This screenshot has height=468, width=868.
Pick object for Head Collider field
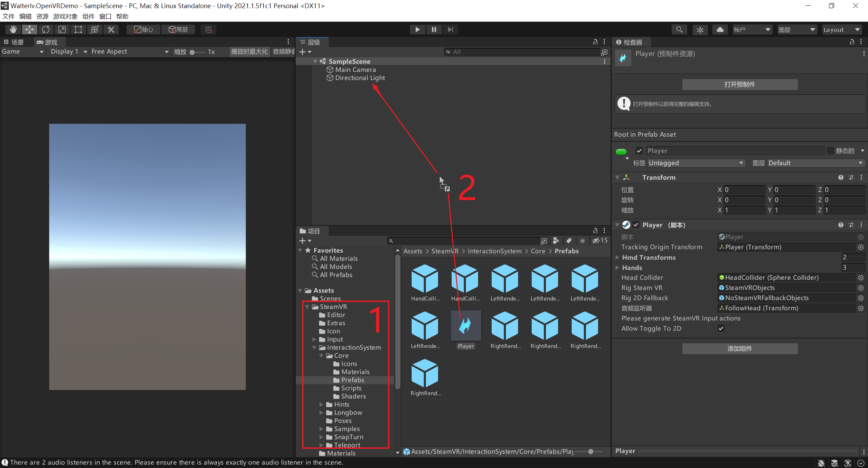coord(861,278)
